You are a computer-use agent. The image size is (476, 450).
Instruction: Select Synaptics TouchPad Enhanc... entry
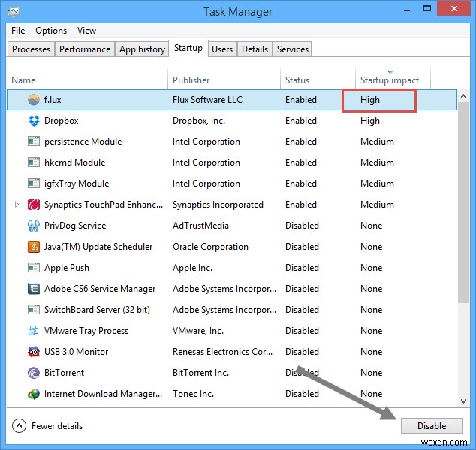pos(104,205)
